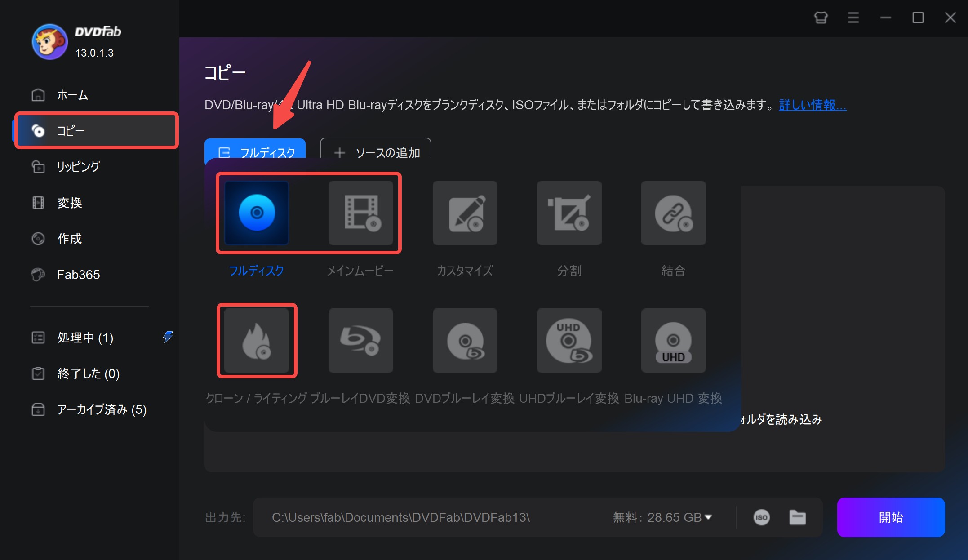Click the output path C:\Users\fab\Documents field
This screenshot has height=560, width=968.
[x=401, y=517]
